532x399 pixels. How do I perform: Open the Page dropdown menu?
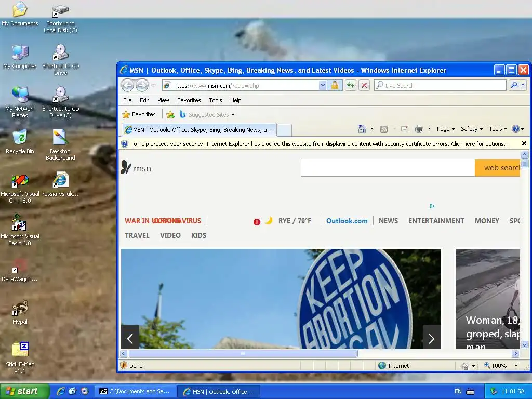pos(445,129)
